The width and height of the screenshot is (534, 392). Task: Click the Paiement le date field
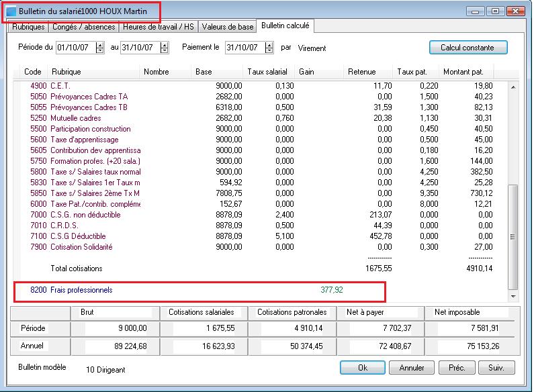point(244,48)
